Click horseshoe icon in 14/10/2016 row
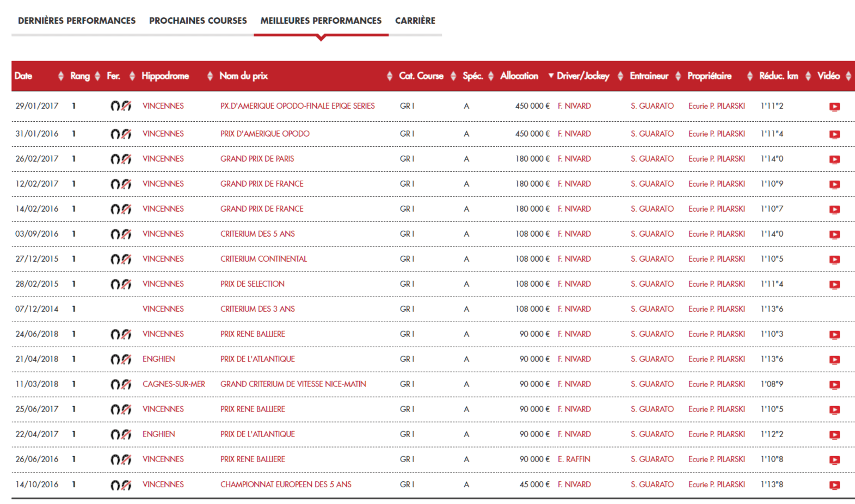855x504 pixels. pos(121,484)
